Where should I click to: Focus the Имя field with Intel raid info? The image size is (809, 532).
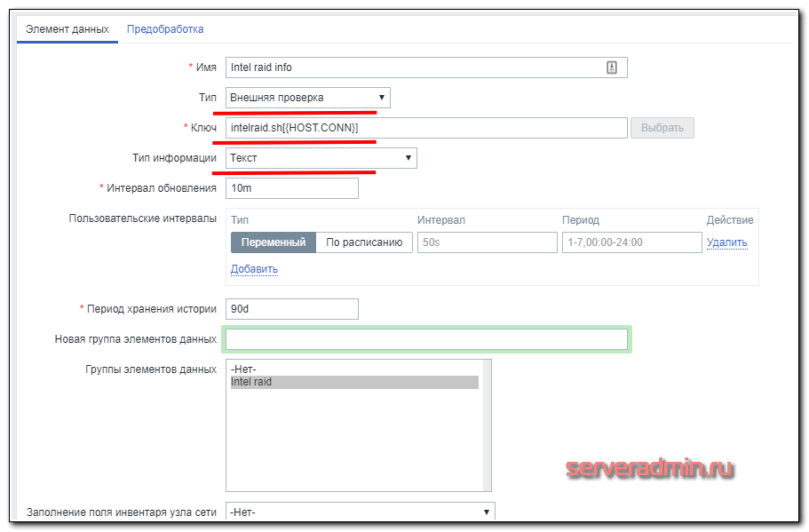pos(413,67)
